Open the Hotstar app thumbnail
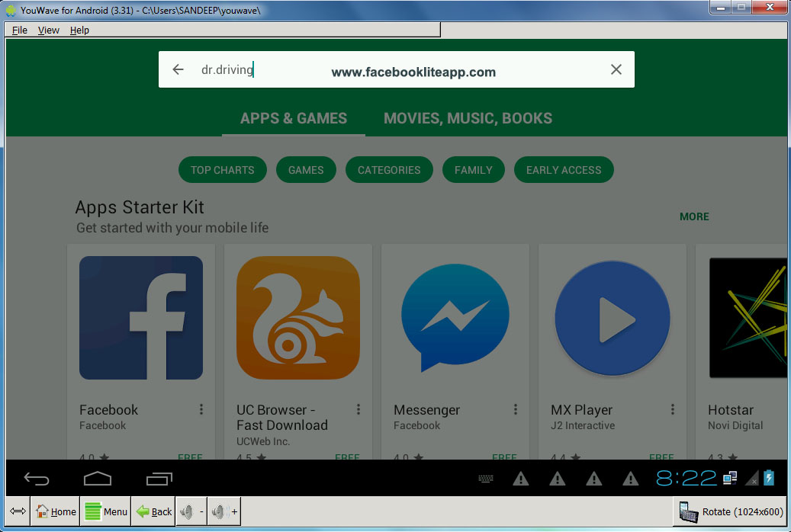 748,318
